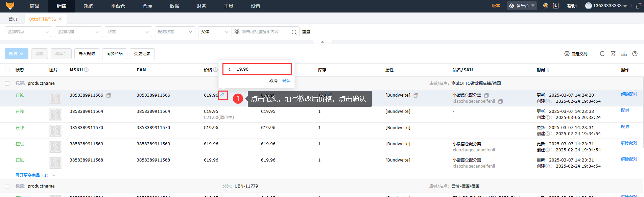Copy [Bundweite] attribute in first row
This screenshot has height=197, width=644.
click(x=416, y=96)
